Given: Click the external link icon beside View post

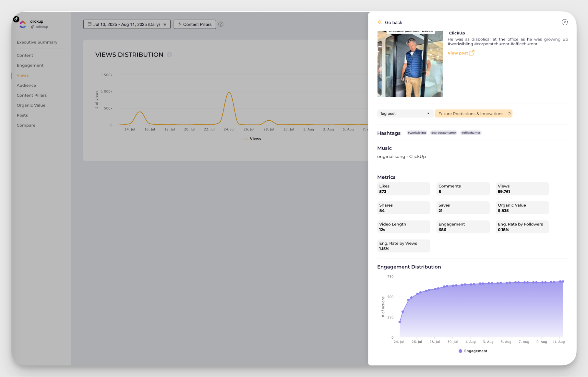Looking at the screenshot, I should point(472,53).
